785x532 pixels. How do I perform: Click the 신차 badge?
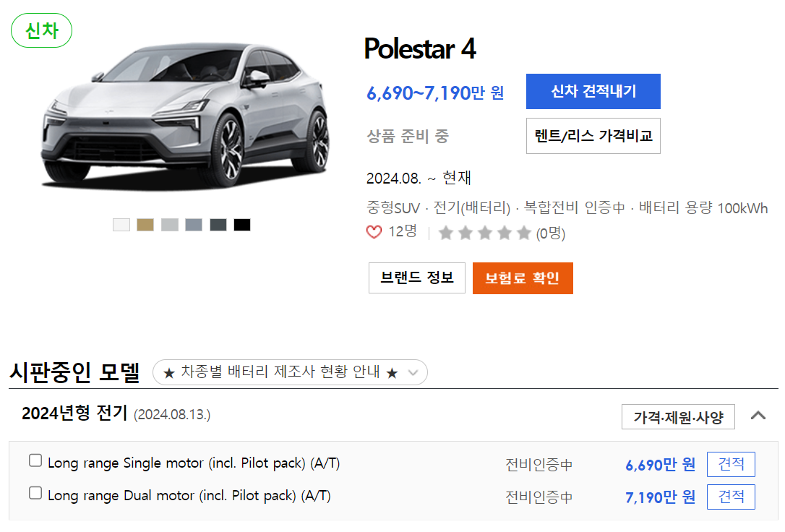tap(41, 30)
